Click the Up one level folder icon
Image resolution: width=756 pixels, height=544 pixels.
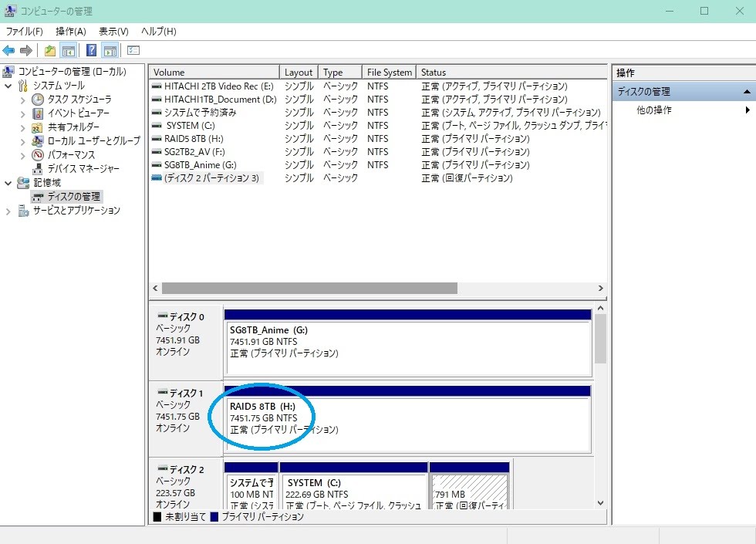click(x=49, y=51)
